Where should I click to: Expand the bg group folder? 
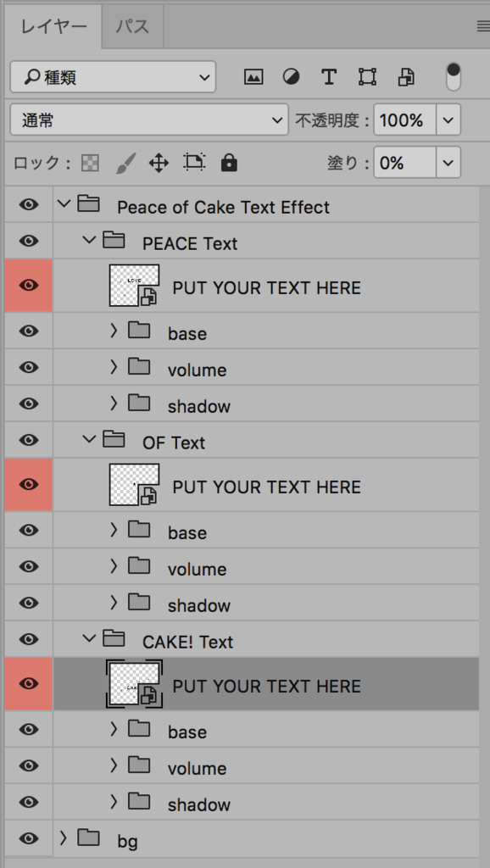(x=63, y=838)
